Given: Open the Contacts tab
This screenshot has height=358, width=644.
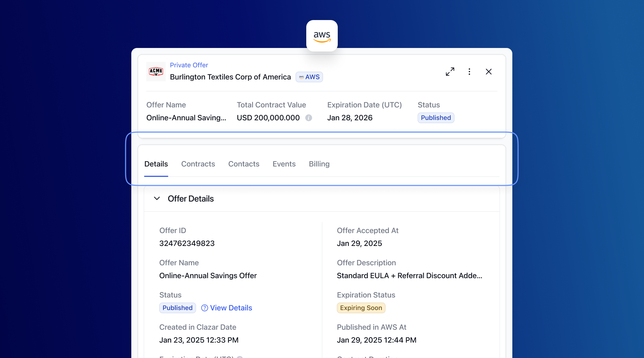Looking at the screenshot, I should (x=244, y=164).
